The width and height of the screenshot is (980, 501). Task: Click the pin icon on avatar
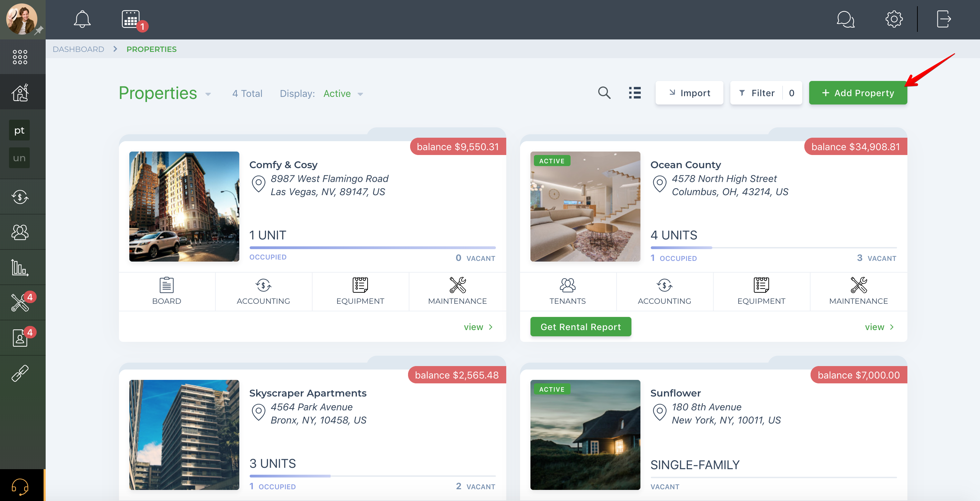coord(39,30)
